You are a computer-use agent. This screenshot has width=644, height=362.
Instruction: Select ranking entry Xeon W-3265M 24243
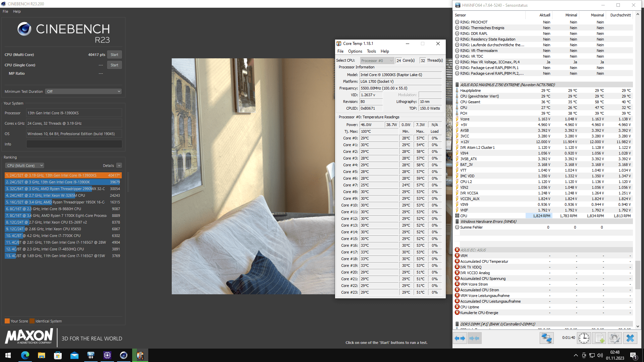click(63, 195)
